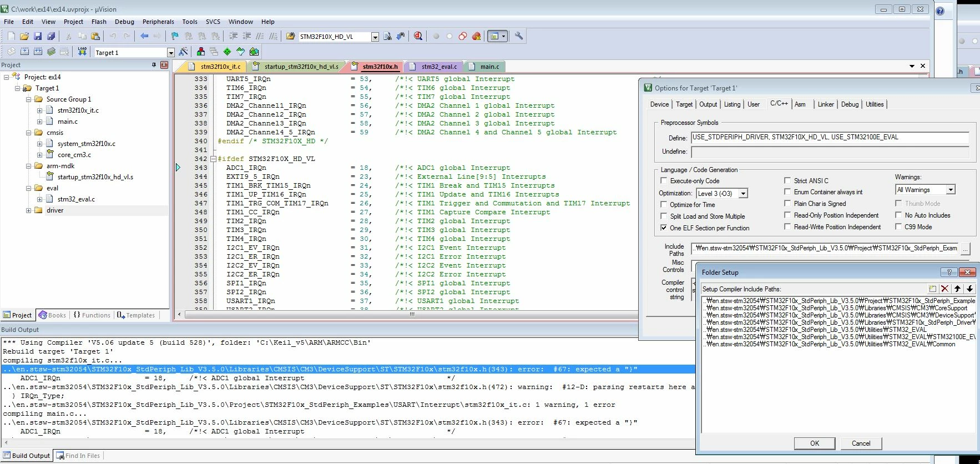The image size is (980, 464).
Task: Open the Flash menu
Action: coord(99,22)
